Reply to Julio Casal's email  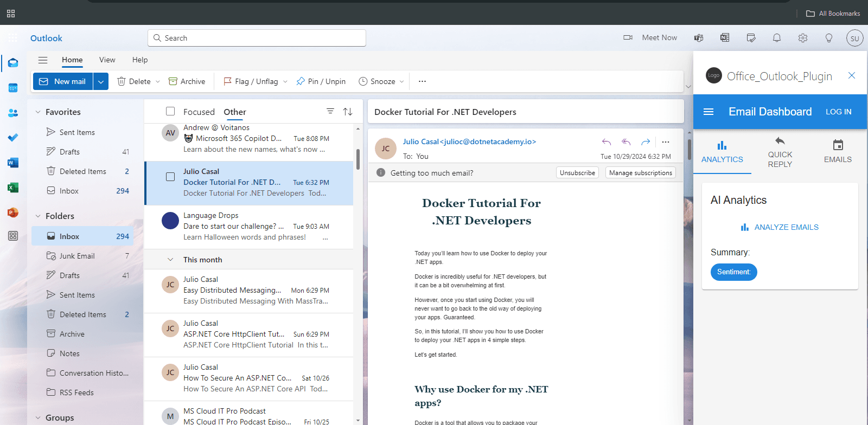(x=607, y=142)
